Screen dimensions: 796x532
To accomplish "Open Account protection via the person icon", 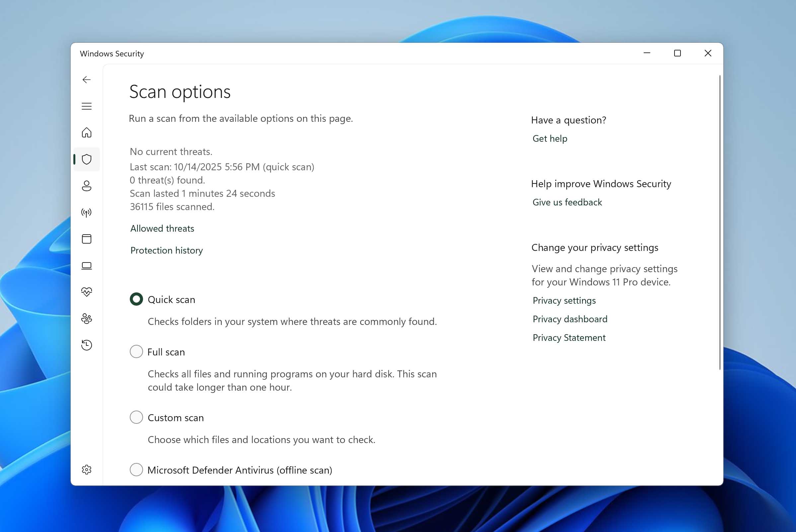I will (87, 186).
